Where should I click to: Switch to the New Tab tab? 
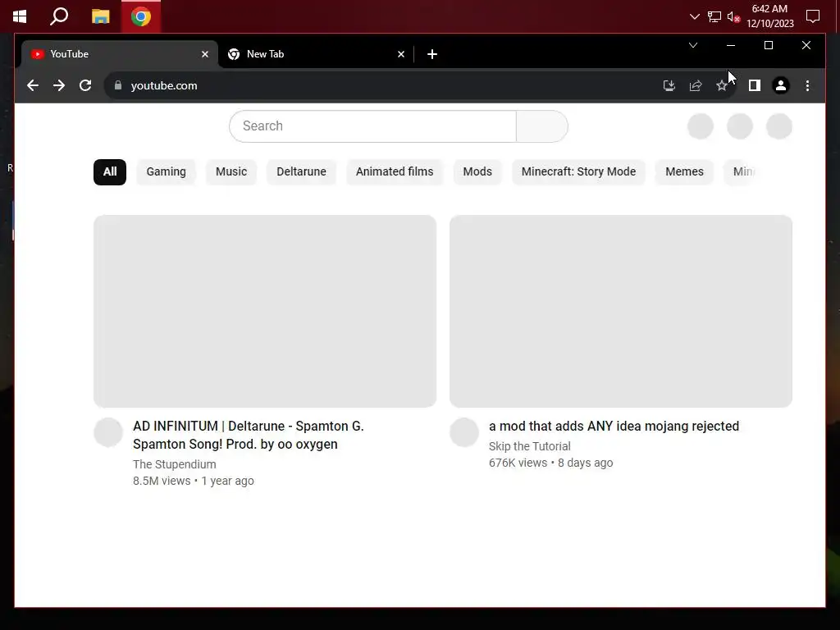316,54
